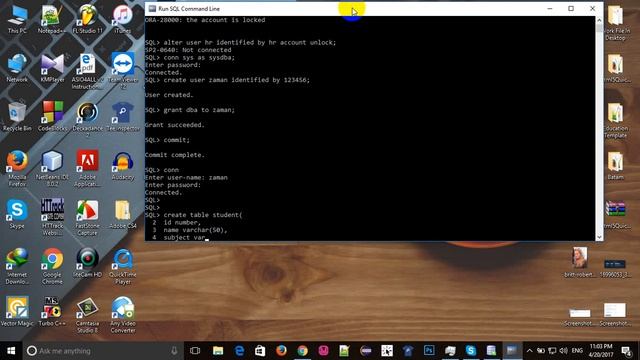640x360 pixels.
Task: Click 'Commit complete.' output line
Action: 175,155
